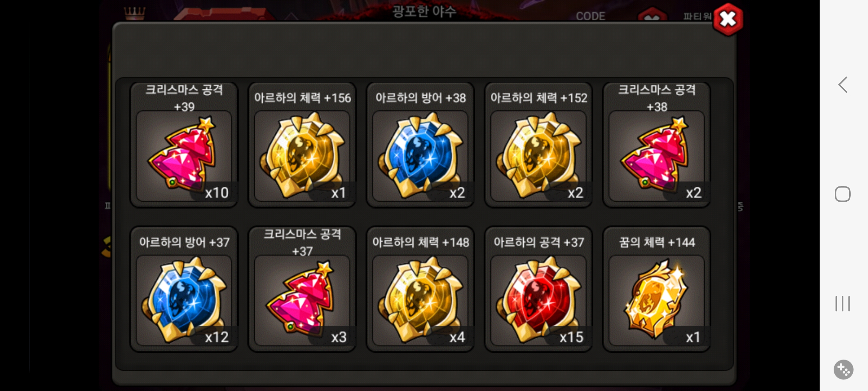Select the 아르하의 방어 +37 blue gem x12
Screen dimensions: 868x391
pos(184,289)
